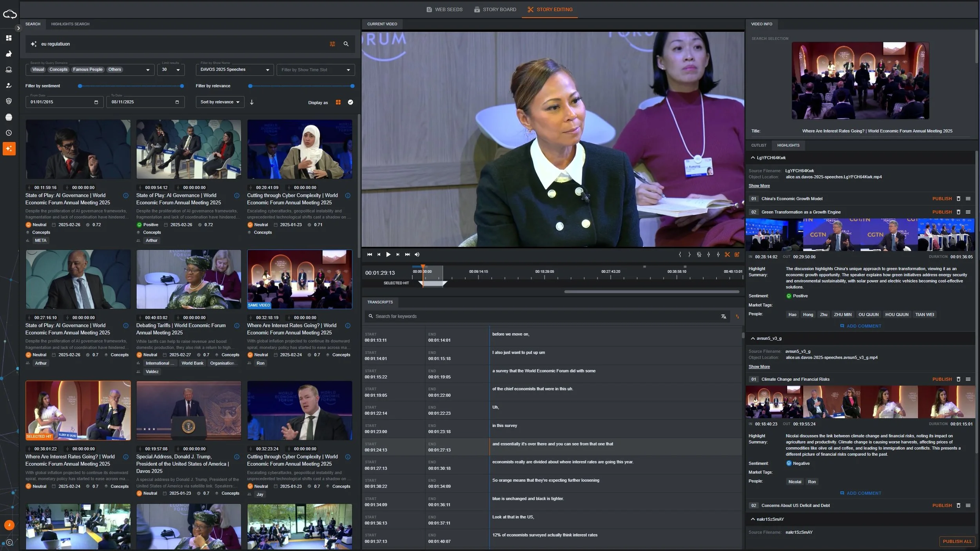Open the shield search icon in the left sidebar

click(9, 101)
